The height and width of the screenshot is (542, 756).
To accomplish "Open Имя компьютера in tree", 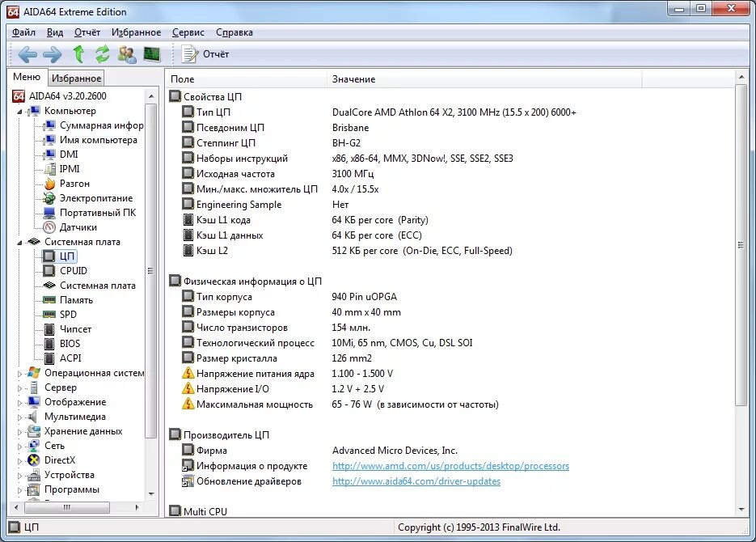I will pyautogui.click(x=91, y=140).
